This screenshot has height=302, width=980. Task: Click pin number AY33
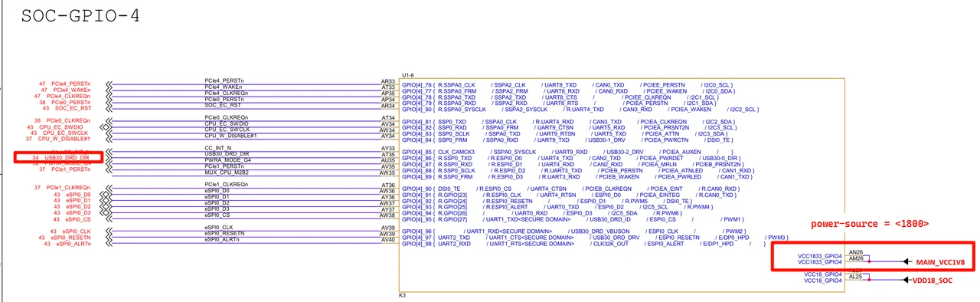[388, 149]
